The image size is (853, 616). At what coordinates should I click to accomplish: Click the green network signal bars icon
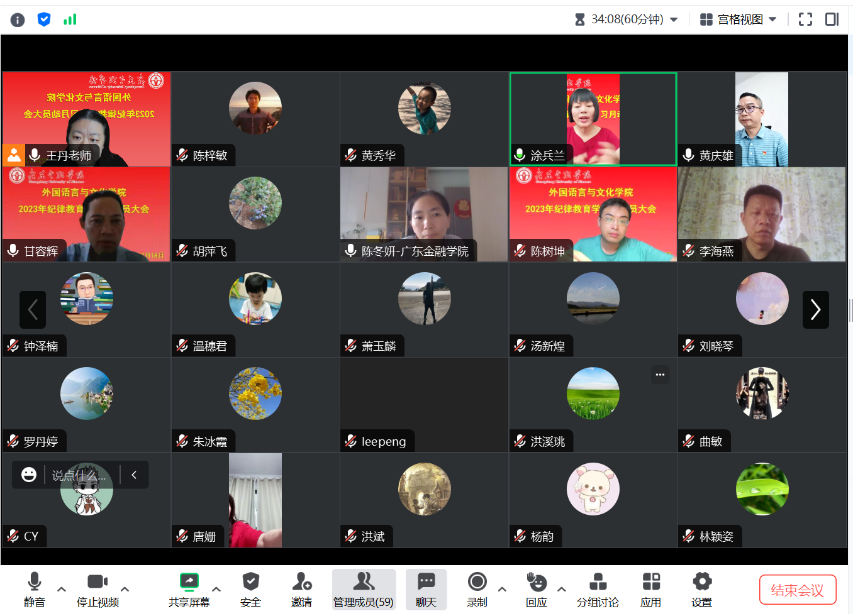[x=70, y=19]
